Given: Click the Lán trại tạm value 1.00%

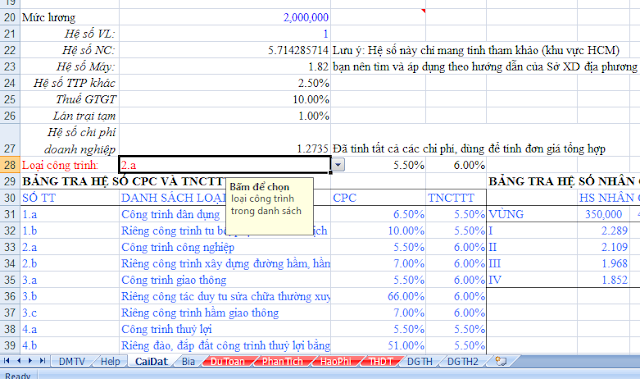Looking at the screenshot, I should tap(313, 116).
